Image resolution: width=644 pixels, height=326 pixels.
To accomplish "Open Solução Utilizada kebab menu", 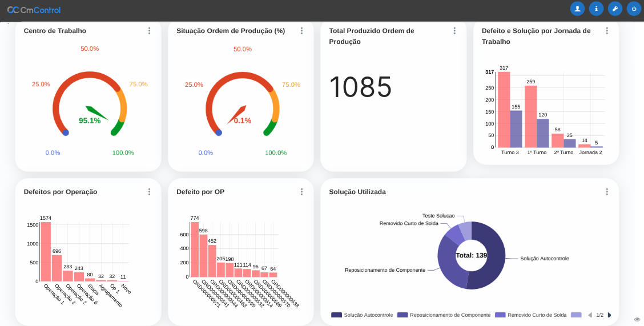I will 607,192.
